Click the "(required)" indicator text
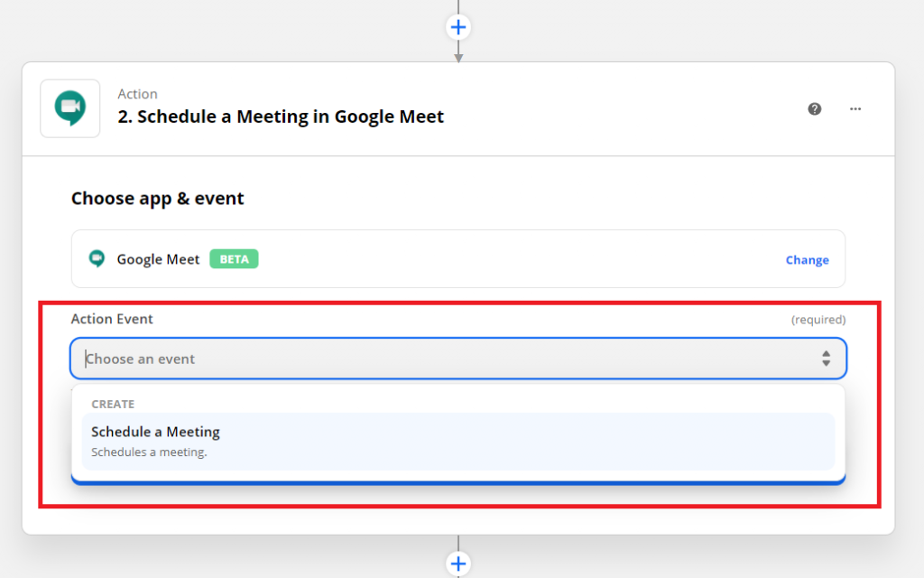924x578 pixels. tap(818, 320)
